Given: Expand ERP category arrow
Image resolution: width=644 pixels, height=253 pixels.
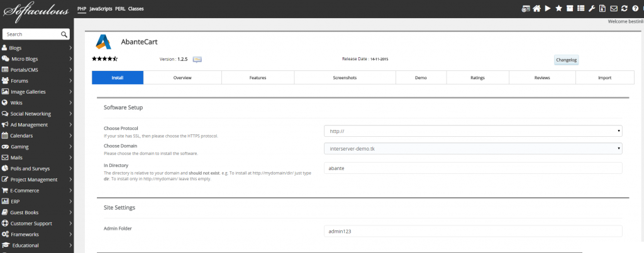Looking at the screenshot, I should [70, 202].
